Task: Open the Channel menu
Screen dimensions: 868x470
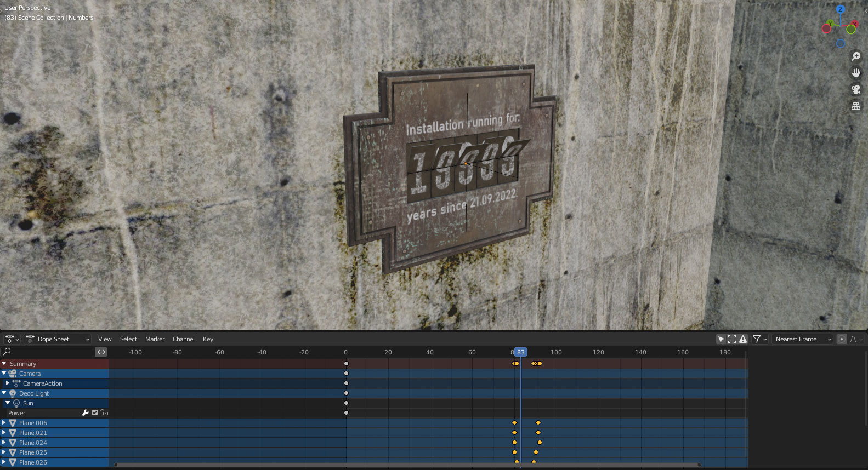Action: (184, 339)
